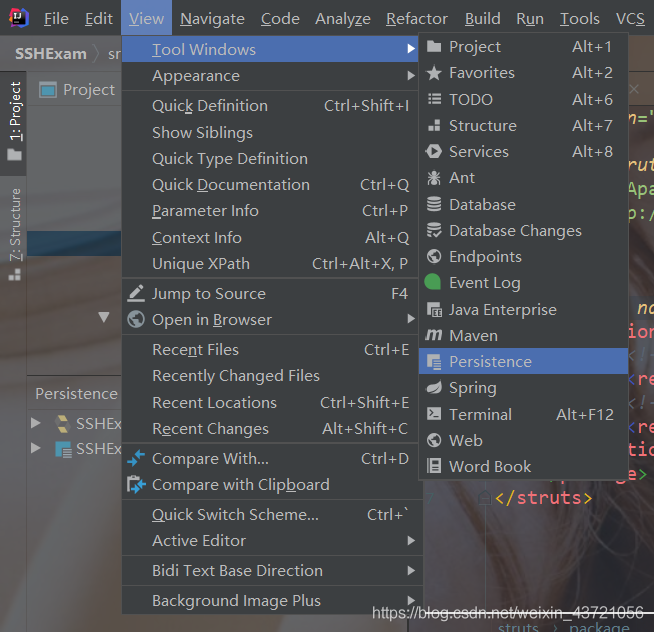Click the Services play icon
This screenshot has height=632, width=654.
(x=434, y=151)
